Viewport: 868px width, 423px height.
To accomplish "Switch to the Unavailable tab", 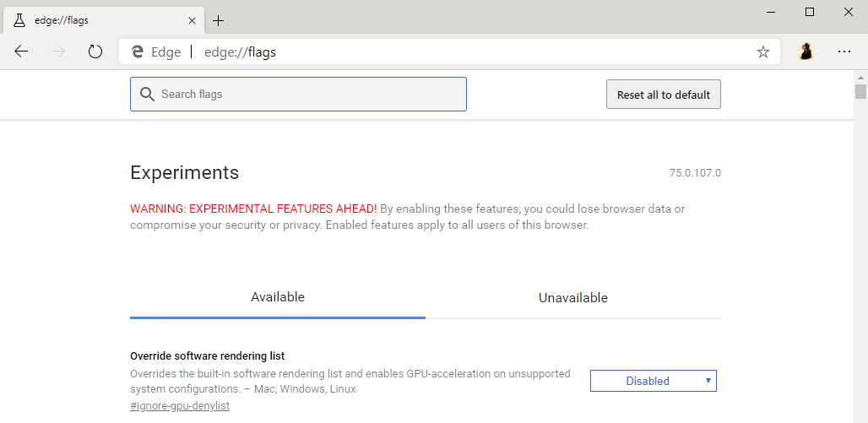I will click(572, 298).
